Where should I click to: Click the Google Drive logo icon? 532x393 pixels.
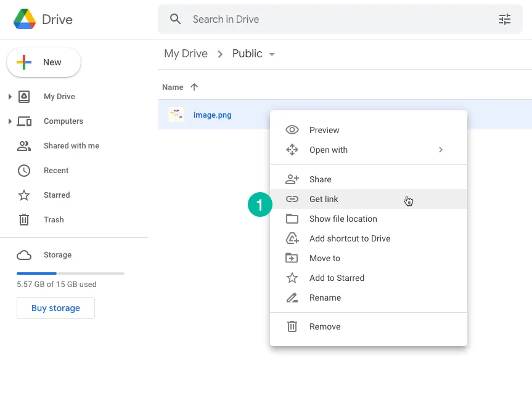(x=26, y=19)
